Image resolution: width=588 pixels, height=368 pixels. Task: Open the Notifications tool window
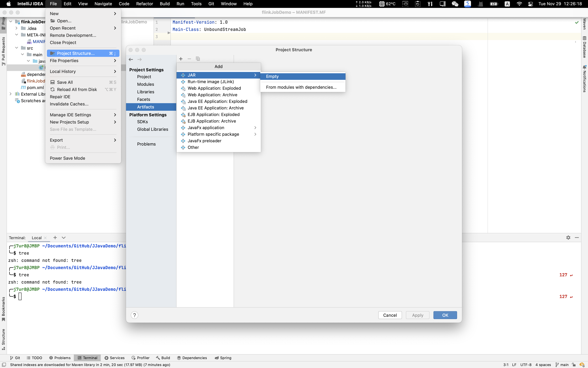click(x=585, y=79)
